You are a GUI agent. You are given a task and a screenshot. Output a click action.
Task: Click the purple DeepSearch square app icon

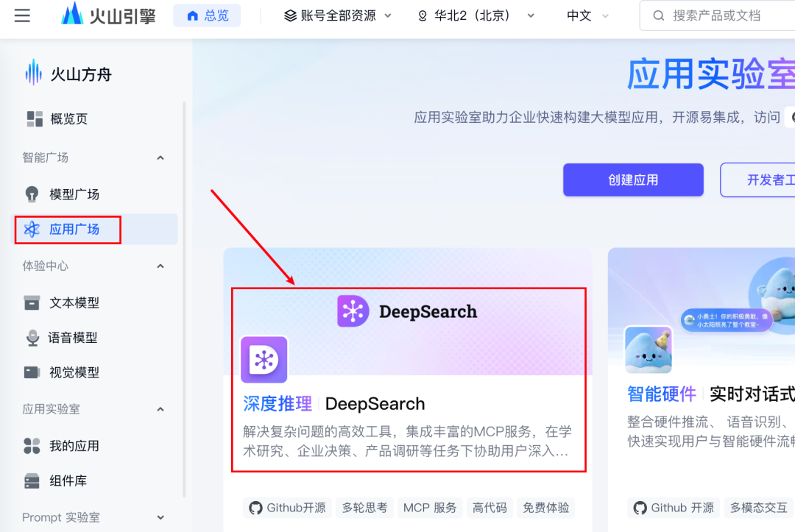click(264, 360)
